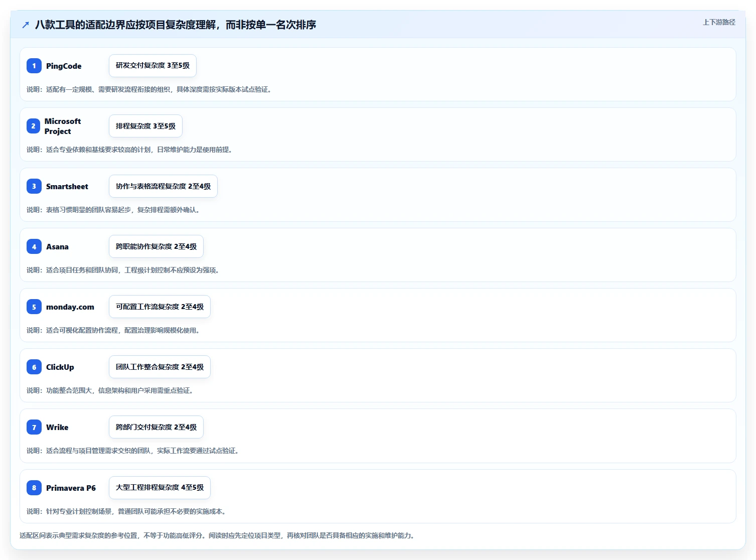The image size is (756, 560).
Task: Click the Asana tool name
Action: (57, 246)
